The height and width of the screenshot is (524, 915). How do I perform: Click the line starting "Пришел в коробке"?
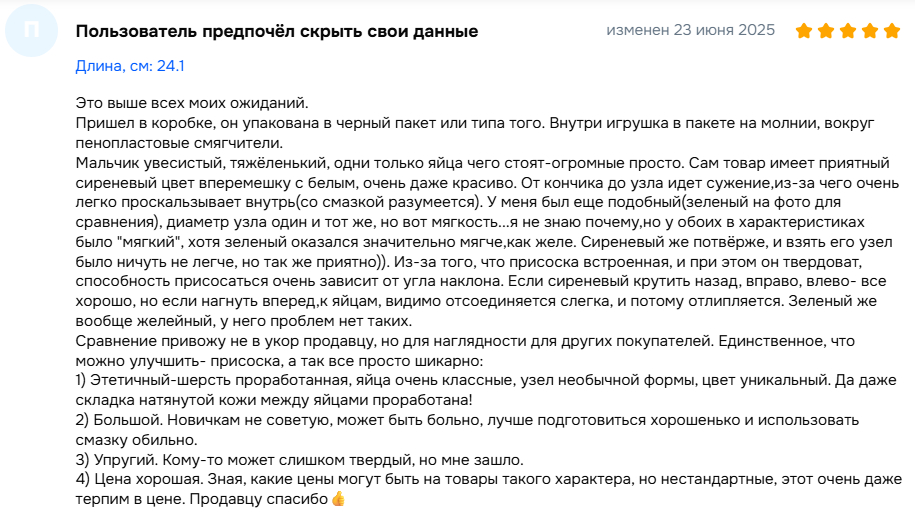coord(475,123)
